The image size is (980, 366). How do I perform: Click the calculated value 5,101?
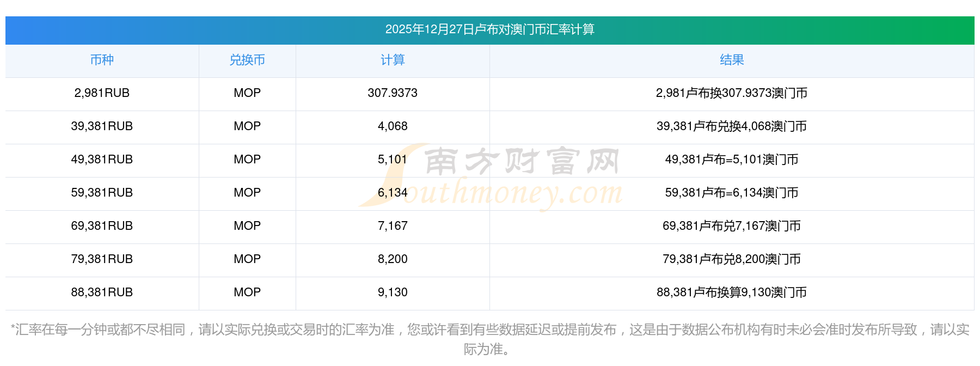coord(393,160)
